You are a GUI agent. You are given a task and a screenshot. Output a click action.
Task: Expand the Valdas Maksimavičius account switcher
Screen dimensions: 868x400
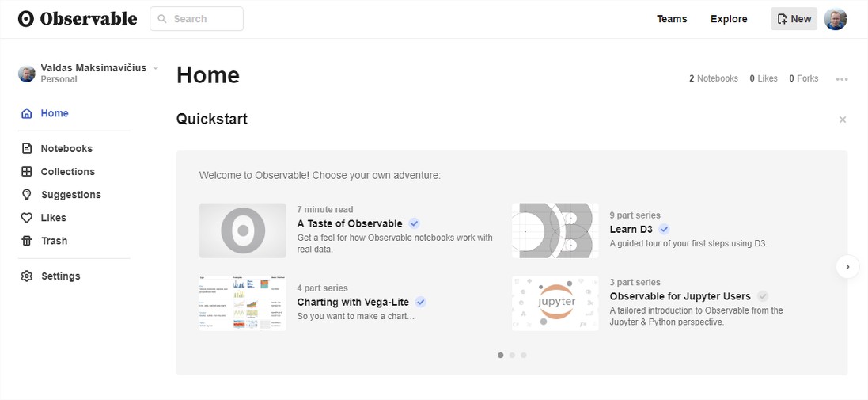(x=156, y=68)
